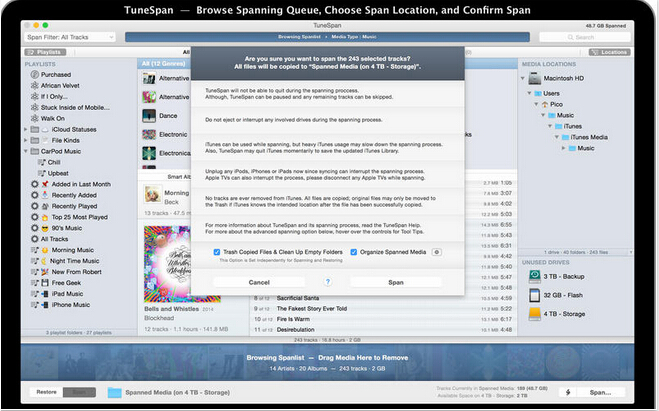Confirm with the Span button in dialog
The height and width of the screenshot is (411, 659).
tap(396, 282)
